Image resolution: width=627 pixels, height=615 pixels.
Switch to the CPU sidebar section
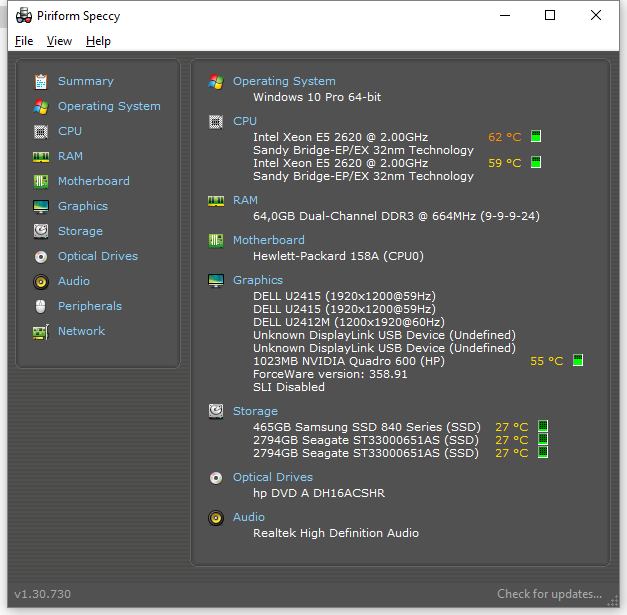[70, 131]
